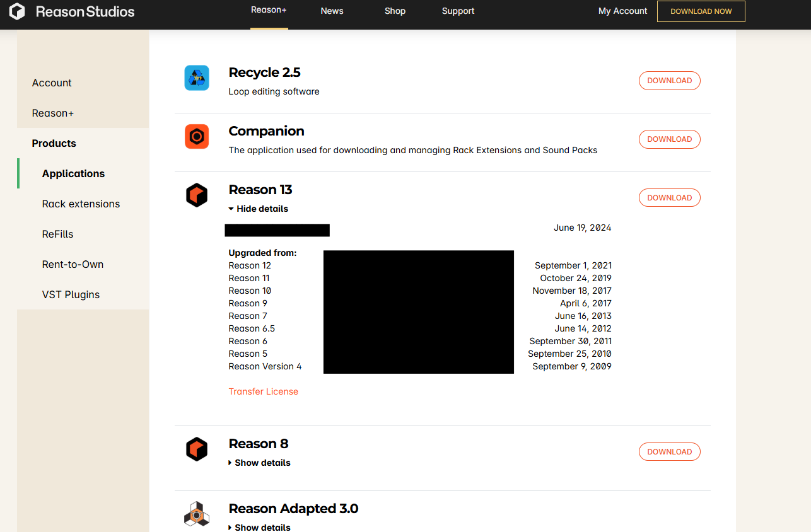Image resolution: width=811 pixels, height=532 pixels.
Task: Open the Shop navigation item
Action: point(395,11)
